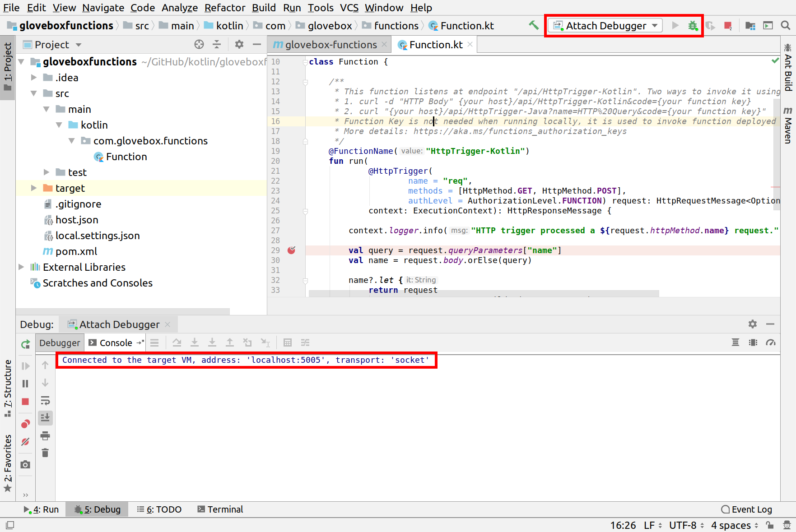Click the Debug bug icon in toolbar

coord(693,26)
